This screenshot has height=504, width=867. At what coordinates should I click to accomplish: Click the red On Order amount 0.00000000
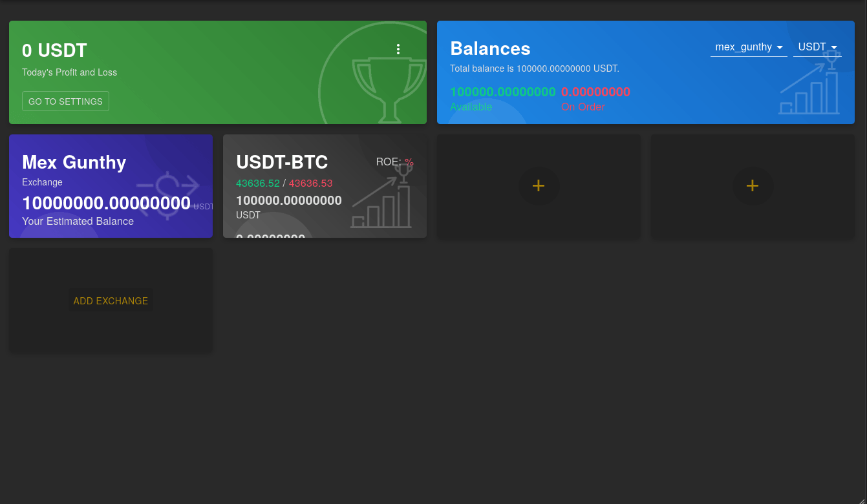[x=595, y=92]
